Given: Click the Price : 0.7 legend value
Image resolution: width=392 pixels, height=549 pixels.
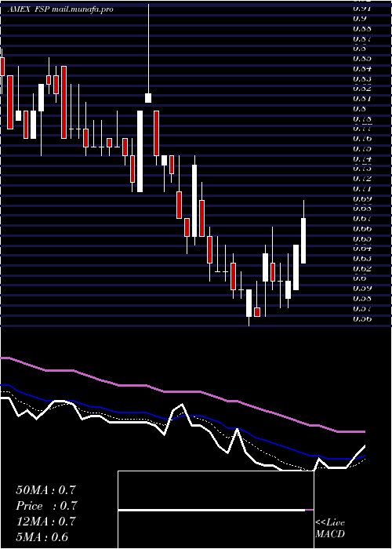Looking at the screenshot, I should pyautogui.click(x=46, y=506).
